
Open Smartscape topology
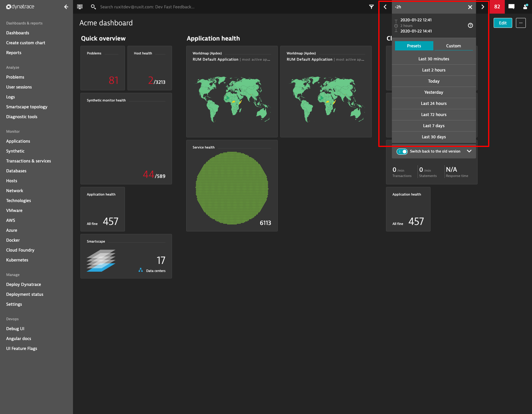click(x=27, y=107)
